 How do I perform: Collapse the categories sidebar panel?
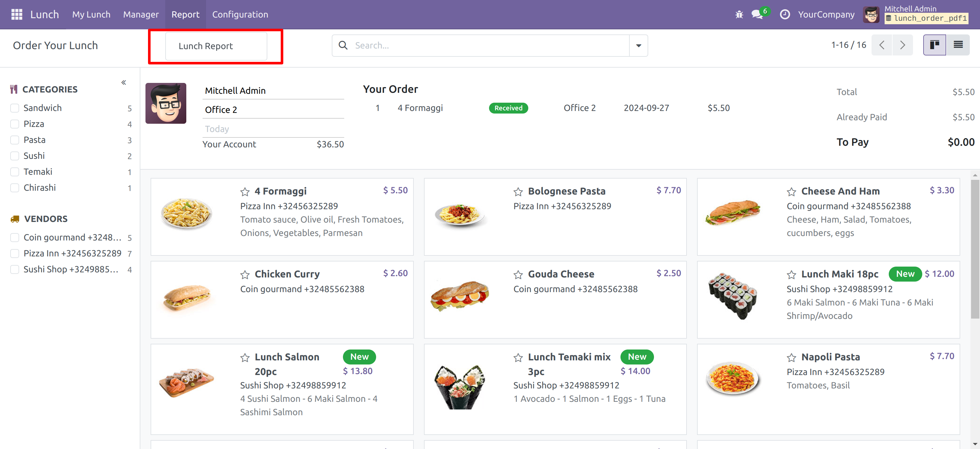click(124, 83)
